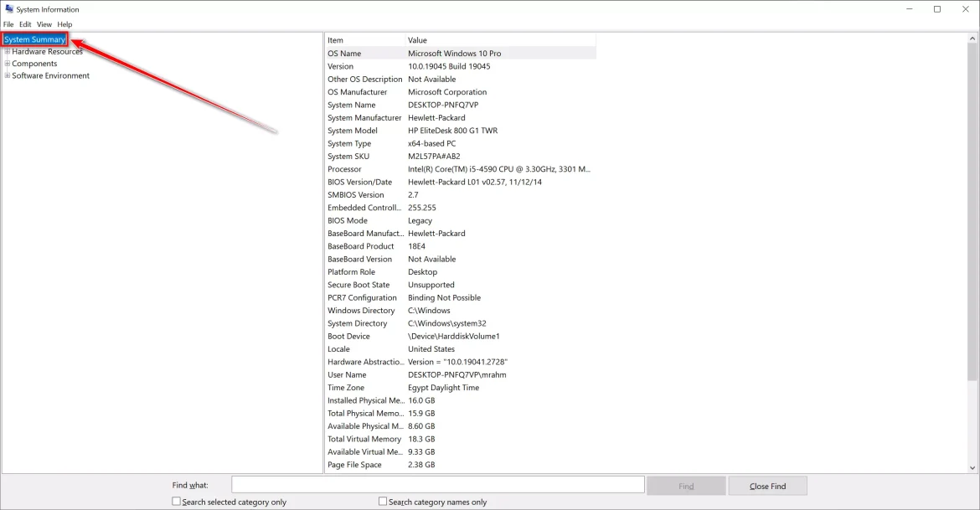Select the Secure Boot State row
This screenshot has height=510, width=980.
coord(461,285)
